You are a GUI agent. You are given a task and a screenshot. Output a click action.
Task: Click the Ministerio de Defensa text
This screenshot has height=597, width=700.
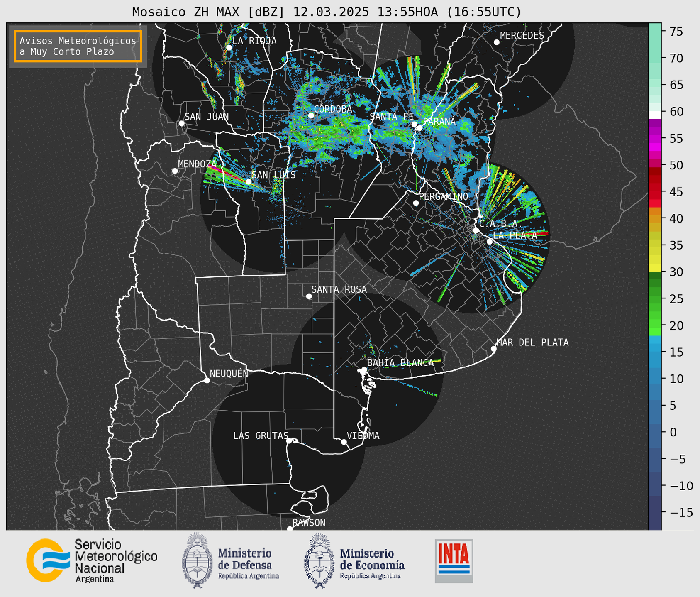248,563
